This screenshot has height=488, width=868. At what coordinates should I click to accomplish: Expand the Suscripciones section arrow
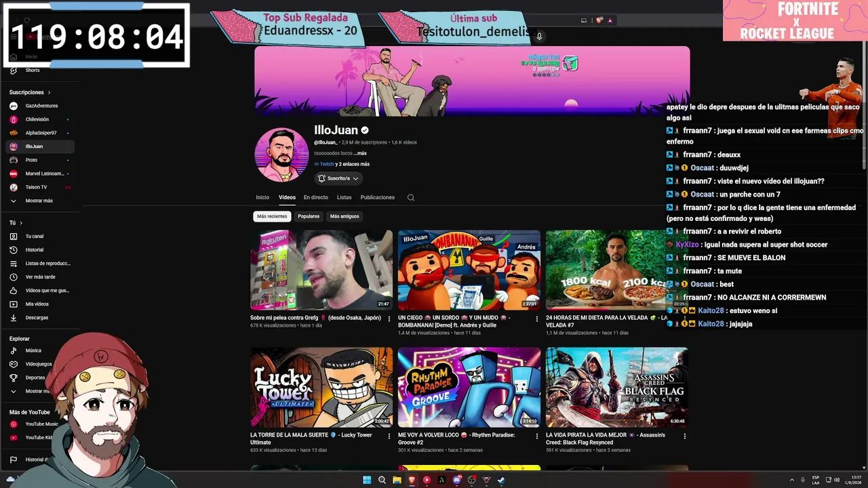coord(49,92)
